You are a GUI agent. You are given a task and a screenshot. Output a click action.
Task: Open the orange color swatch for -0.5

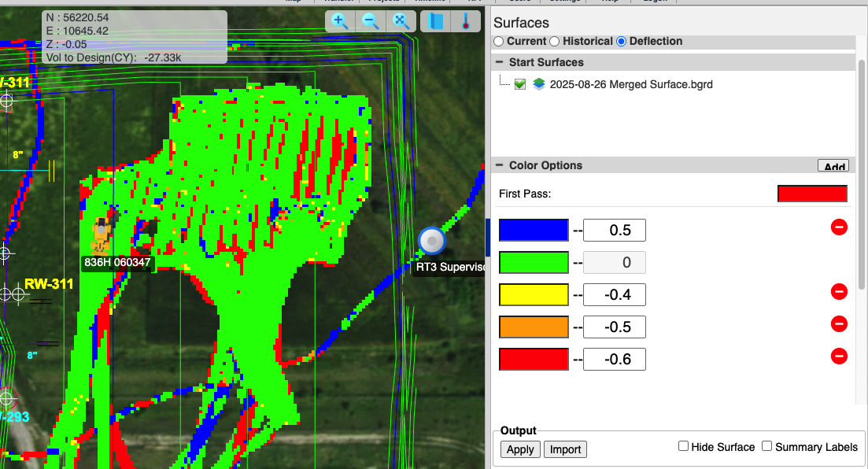click(534, 327)
